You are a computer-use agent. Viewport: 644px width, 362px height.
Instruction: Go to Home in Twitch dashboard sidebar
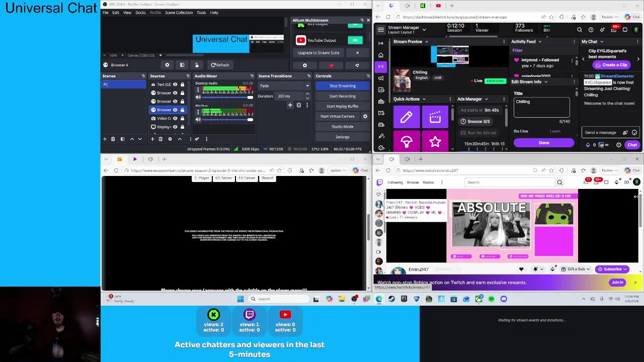[381, 55]
